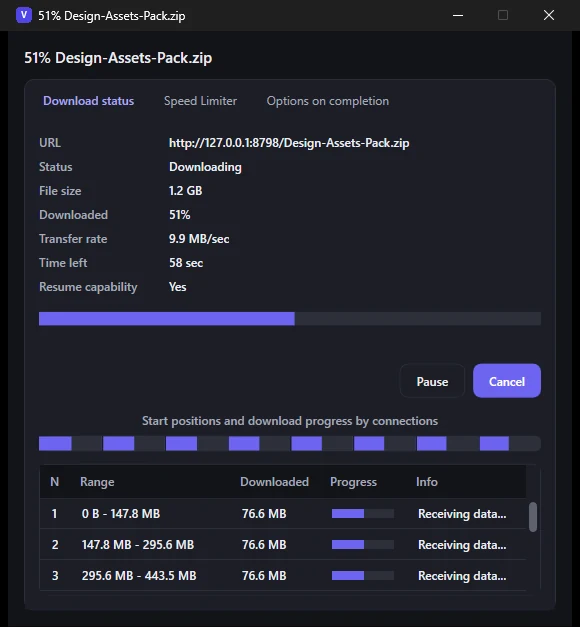580x627 pixels.
Task: Click the purple V app icon in title bar
Action: point(24,15)
